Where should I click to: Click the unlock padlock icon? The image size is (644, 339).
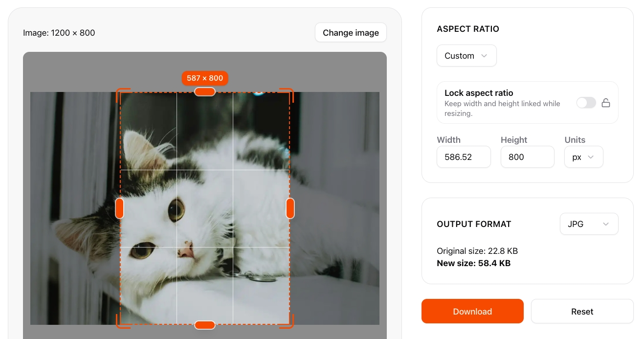click(x=606, y=103)
